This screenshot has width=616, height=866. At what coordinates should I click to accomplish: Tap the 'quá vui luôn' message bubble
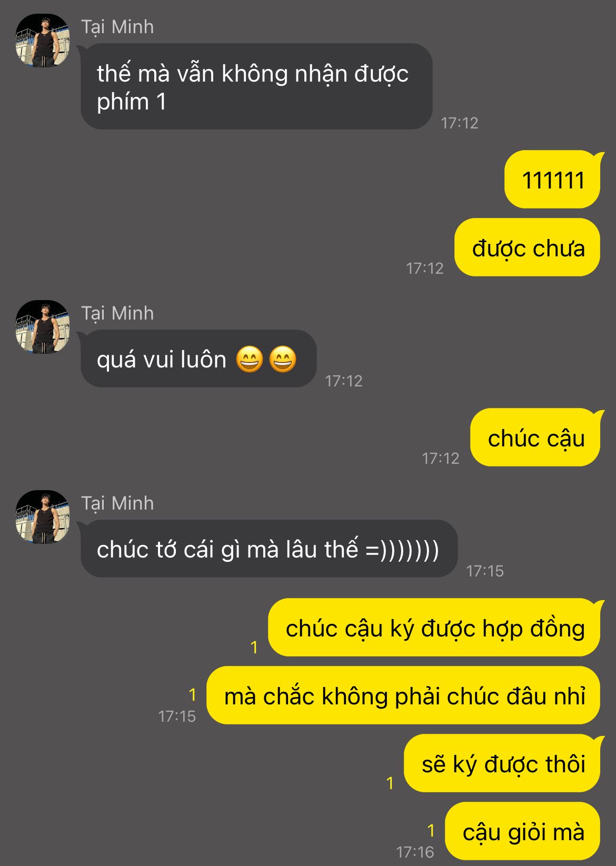[198, 359]
